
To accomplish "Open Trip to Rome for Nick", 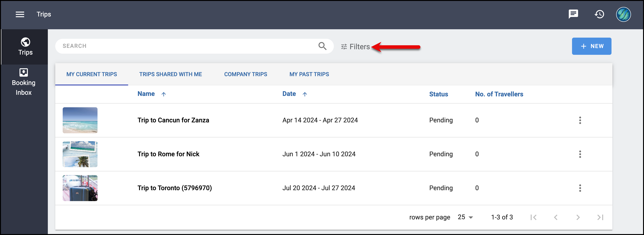I will (168, 154).
